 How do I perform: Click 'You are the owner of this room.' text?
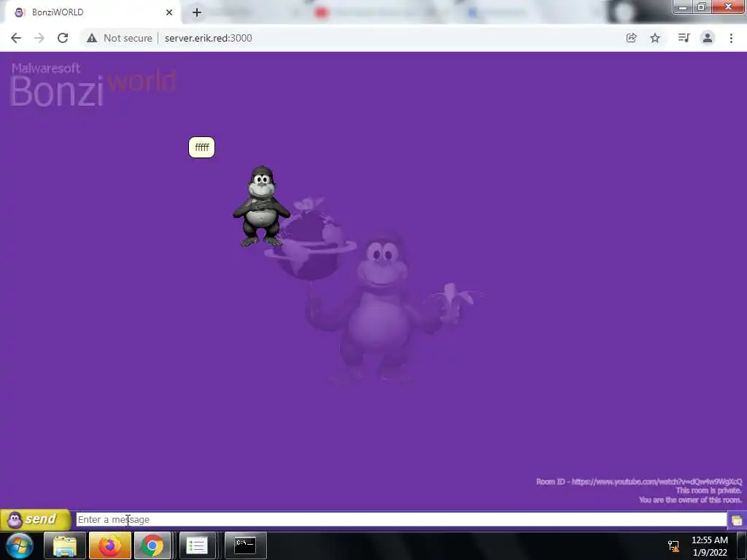click(x=690, y=499)
